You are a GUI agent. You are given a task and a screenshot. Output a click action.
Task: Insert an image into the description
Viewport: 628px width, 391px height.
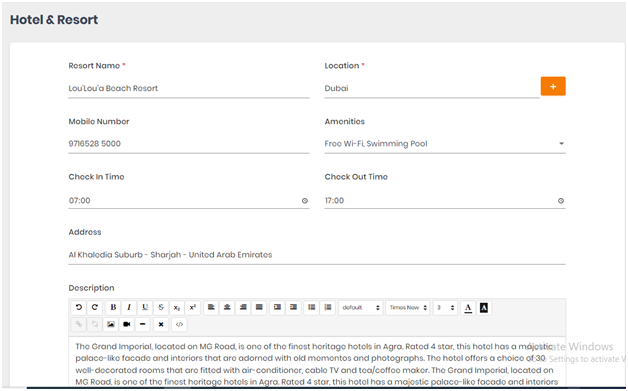coord(111,324)
